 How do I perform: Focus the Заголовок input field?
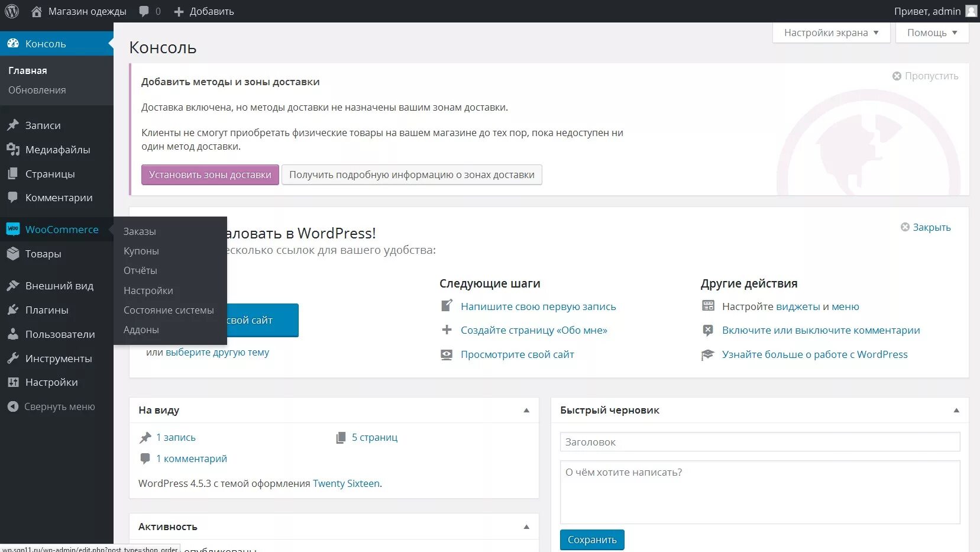click(760, 442)
